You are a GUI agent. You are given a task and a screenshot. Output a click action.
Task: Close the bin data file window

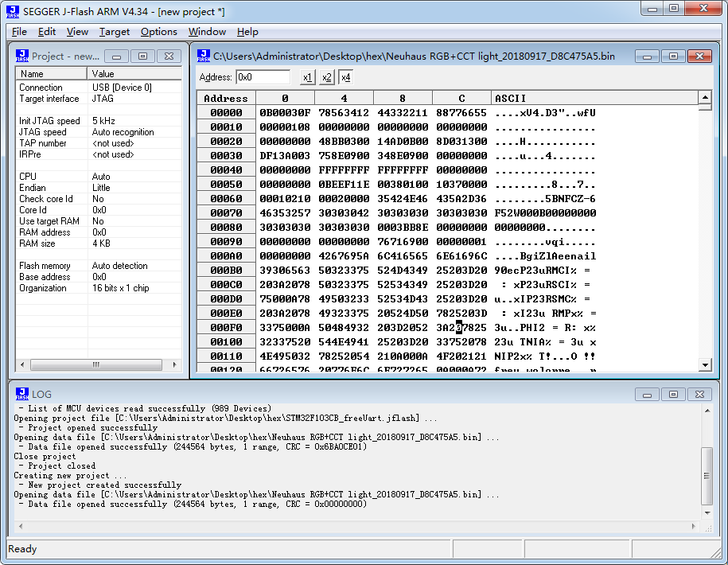(x=699, y=56)
